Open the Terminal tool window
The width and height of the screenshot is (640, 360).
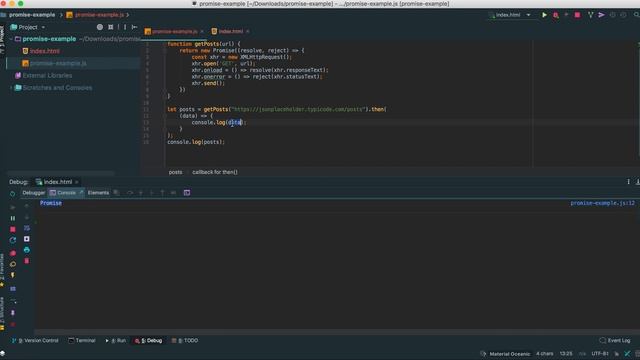coord(82,341)
